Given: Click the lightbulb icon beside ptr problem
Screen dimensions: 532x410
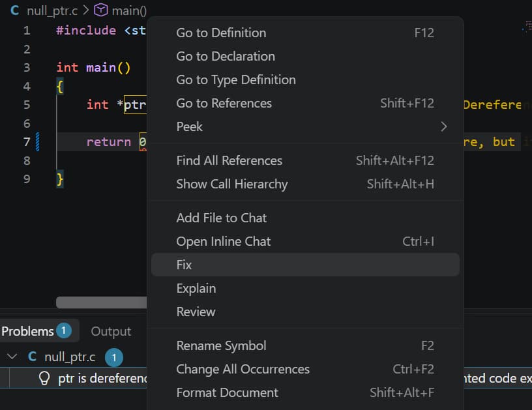Looking at the screenshot, I should (x=44, y=378).
